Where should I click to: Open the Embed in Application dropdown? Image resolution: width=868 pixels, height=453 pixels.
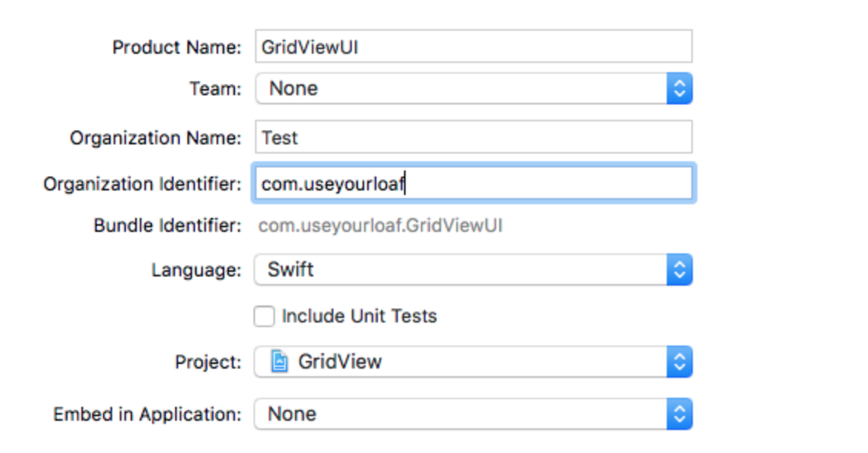(x=461, y=415)
